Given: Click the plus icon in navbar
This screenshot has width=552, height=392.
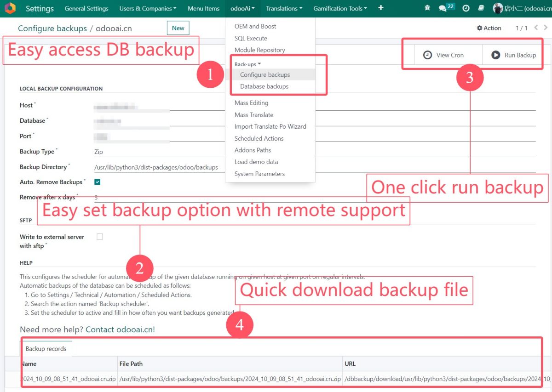Looking at the screenshot, I should click(x=380, y=8).
